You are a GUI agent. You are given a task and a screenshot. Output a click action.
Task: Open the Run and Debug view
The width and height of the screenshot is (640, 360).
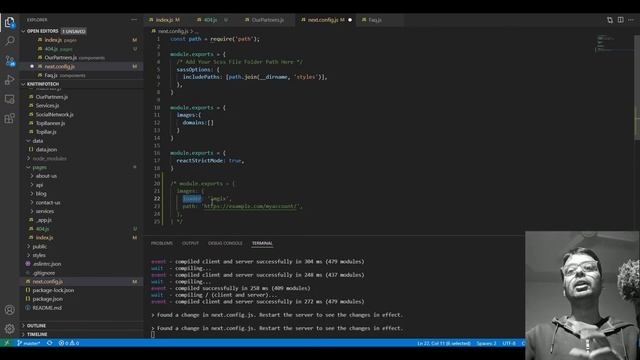click(9, 80)
